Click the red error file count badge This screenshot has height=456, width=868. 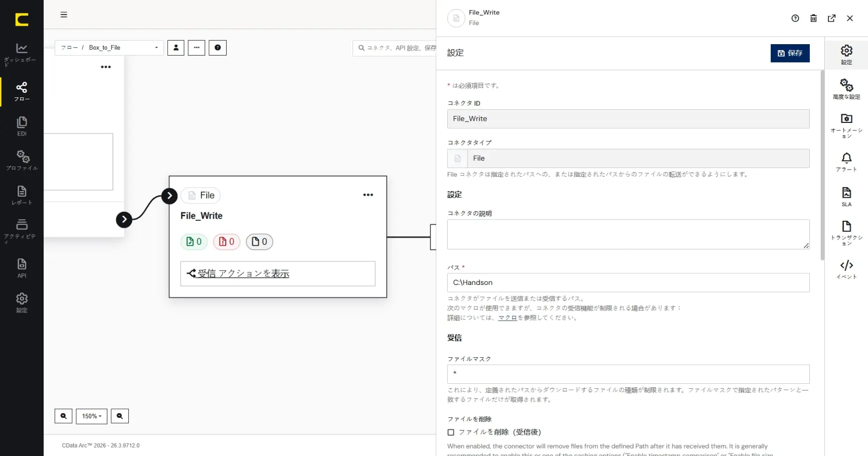click(x=227, y=242)
